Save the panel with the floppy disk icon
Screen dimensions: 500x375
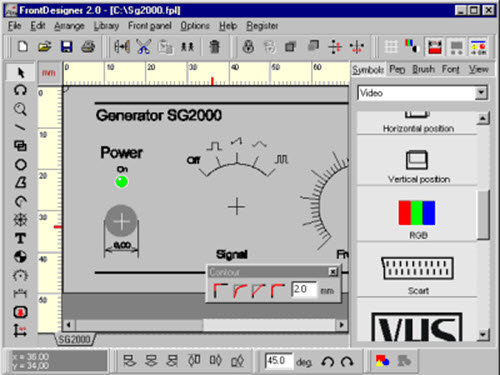(x=67, y=47)
